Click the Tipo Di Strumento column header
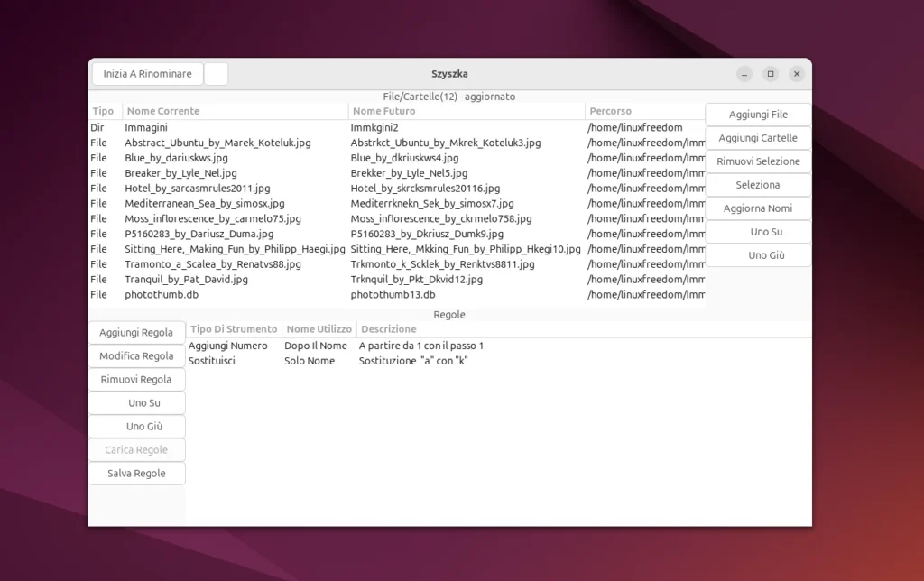 click(234, 329)
